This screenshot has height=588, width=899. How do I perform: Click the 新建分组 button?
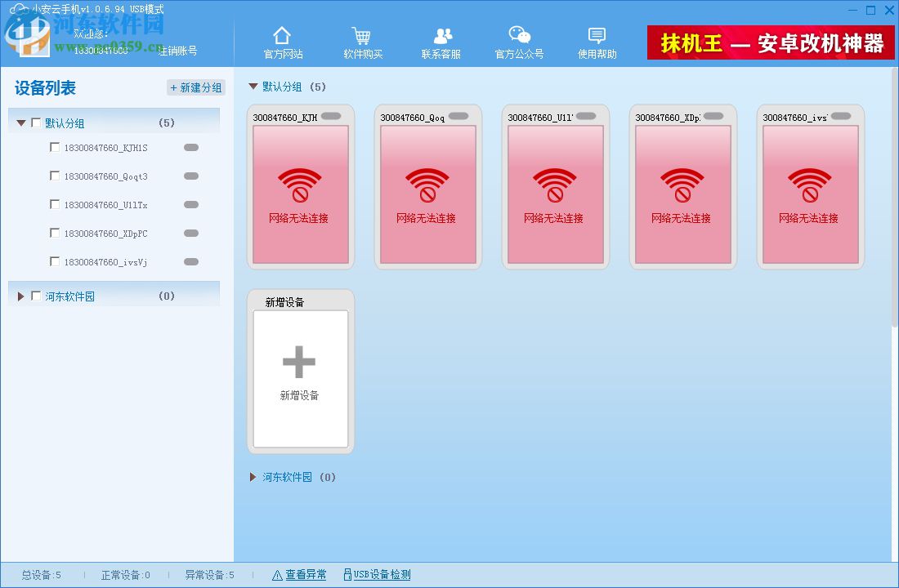coord(195,87)
